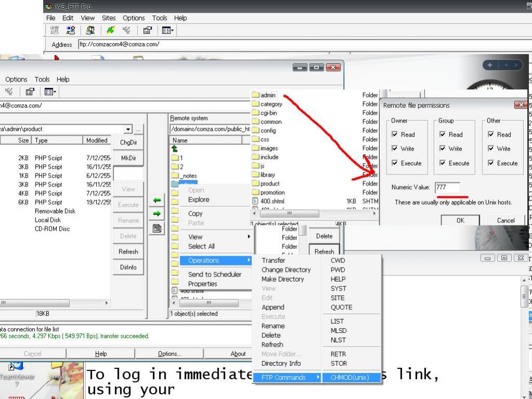The image size is (532, 399).
Task: Open the local path dropdown showing admin\product
Action: tap(128, 129)
